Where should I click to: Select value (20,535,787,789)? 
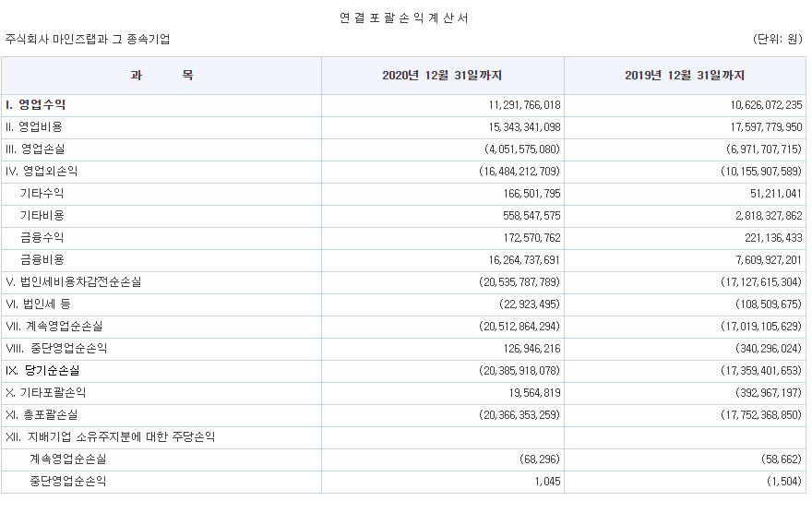tap(519, 282)
